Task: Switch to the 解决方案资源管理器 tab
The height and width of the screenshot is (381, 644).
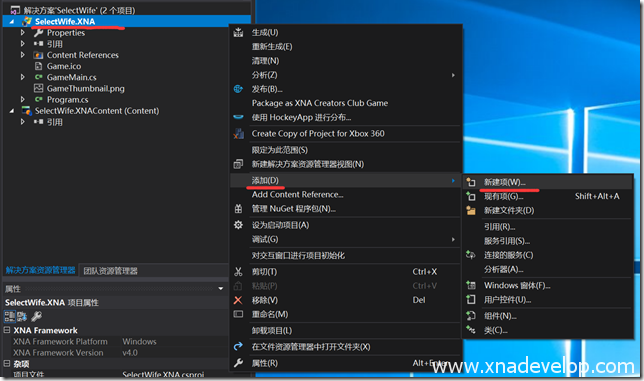Action: [40, 270]
